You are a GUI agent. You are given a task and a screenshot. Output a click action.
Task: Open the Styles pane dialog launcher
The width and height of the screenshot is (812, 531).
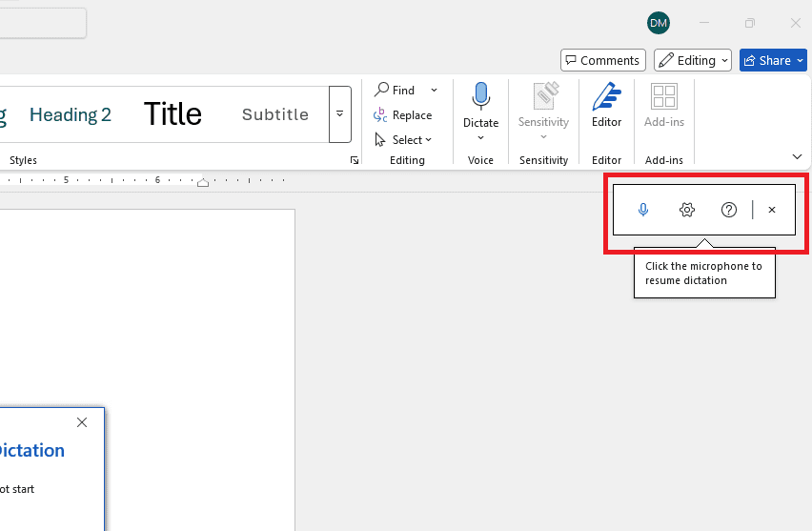(355, 160)
